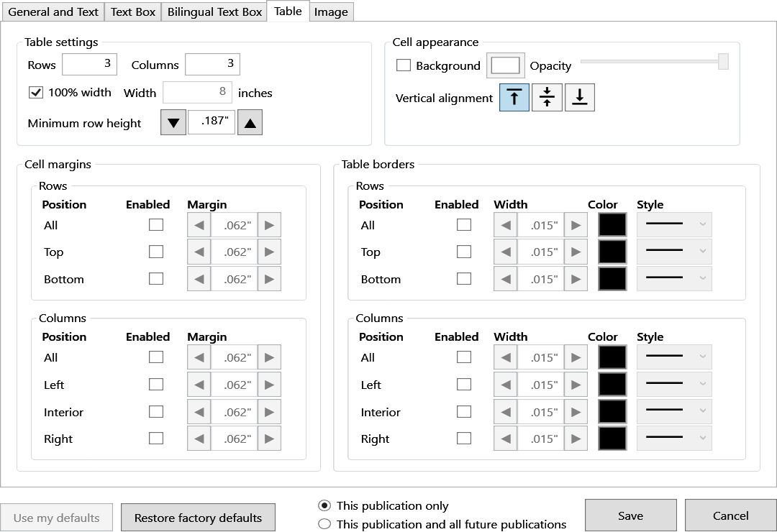The height and width of the screenshot is (532, 777).
Task: Enable table border for All rows
Action: point(464,225)
